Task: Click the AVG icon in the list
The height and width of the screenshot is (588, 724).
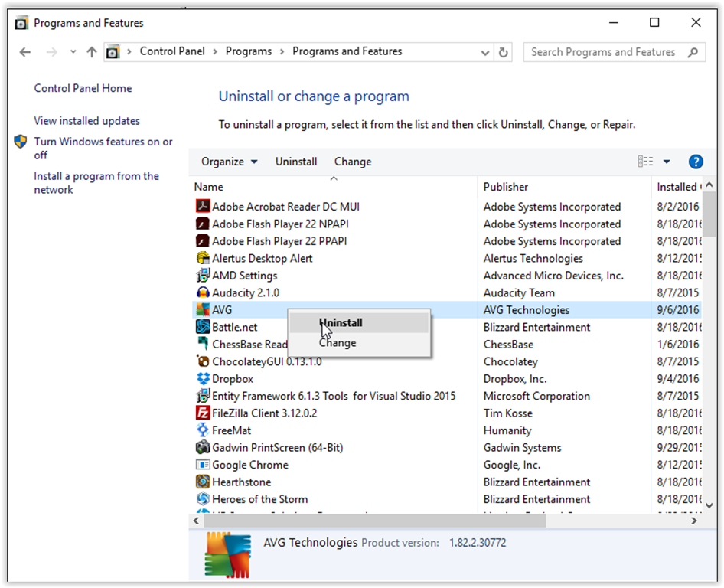Action: (203, 309)
